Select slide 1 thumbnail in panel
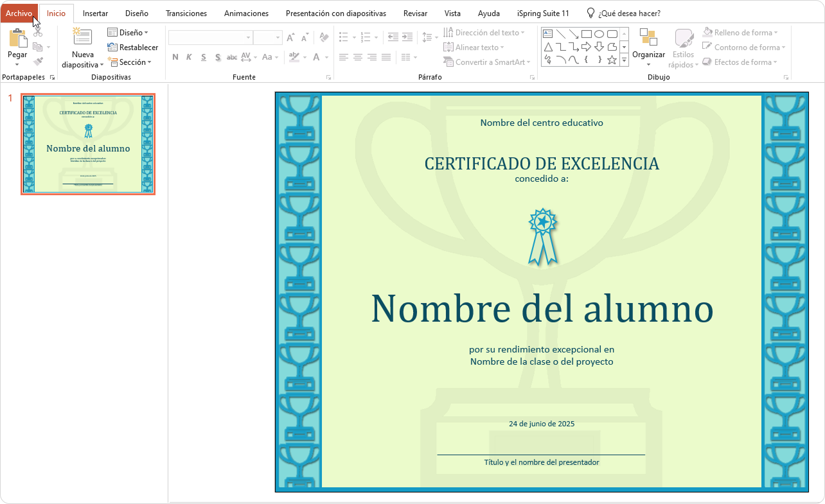Image resolution: width=825 pixels, height=504 pixels. [88, 144]
